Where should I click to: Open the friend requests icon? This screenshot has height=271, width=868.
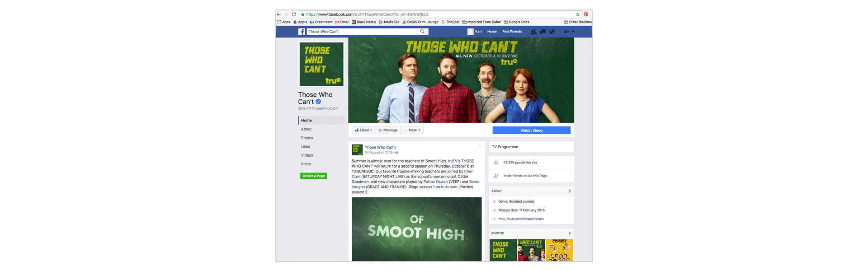tap(533, 32)
